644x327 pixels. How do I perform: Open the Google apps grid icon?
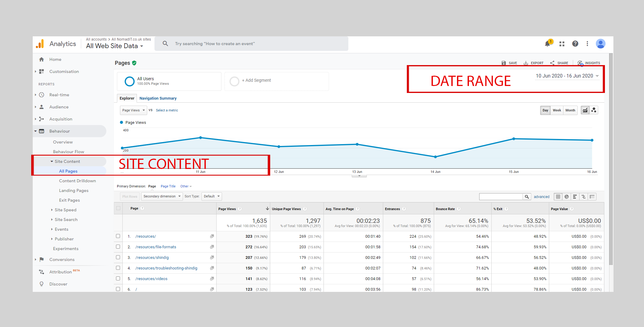tap(562, 44)
